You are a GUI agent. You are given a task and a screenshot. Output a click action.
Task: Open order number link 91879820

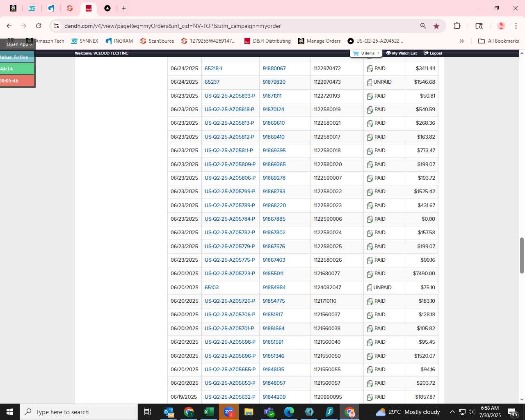[x=274, y=82]
